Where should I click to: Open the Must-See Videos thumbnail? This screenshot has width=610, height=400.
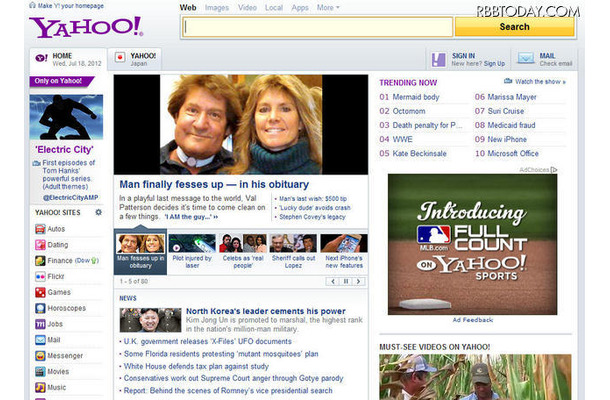point(475,377)
